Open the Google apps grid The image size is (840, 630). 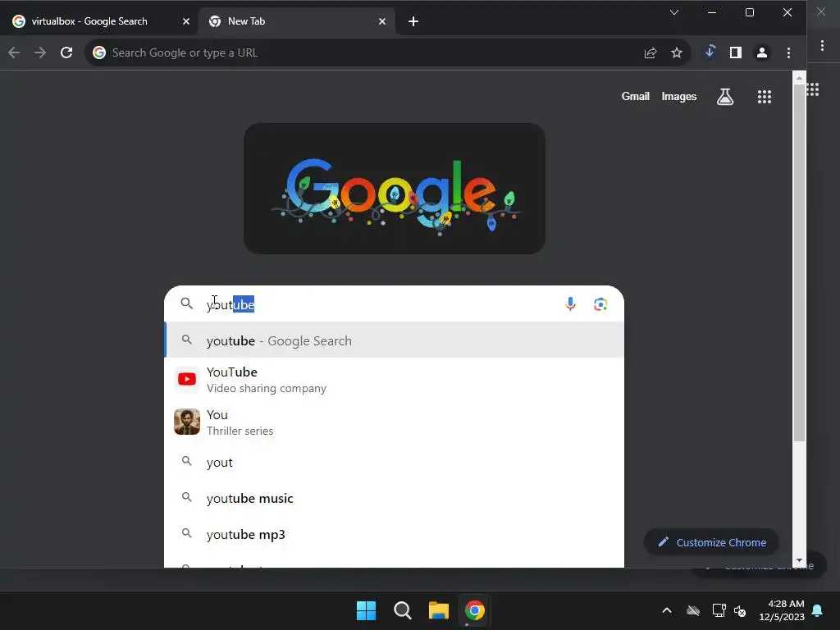tap(765, 97)
